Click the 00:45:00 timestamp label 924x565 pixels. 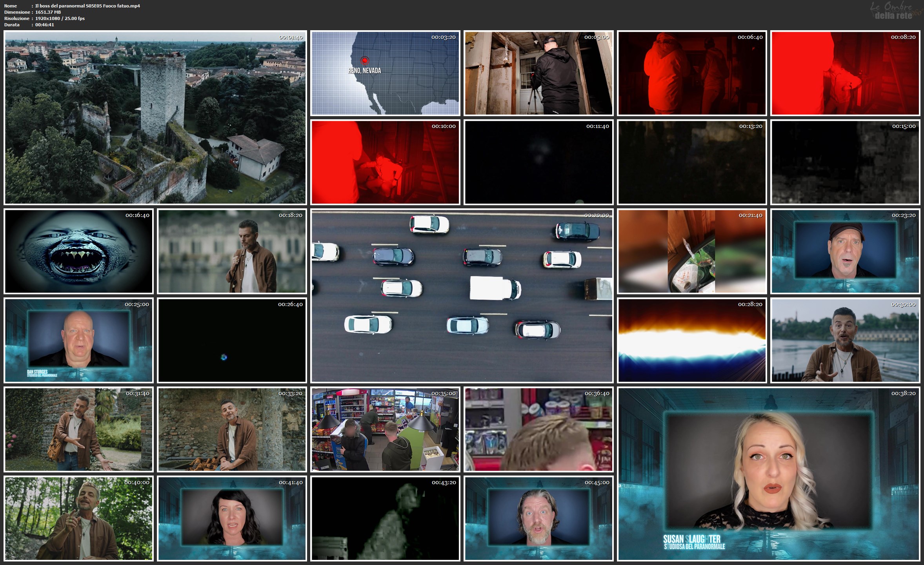coord(597,482)
